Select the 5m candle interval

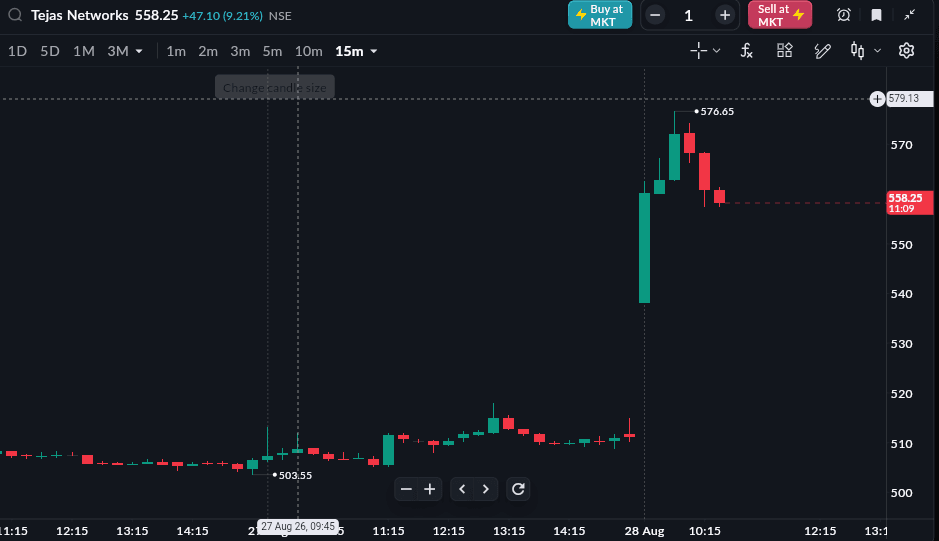click(272, 52)
